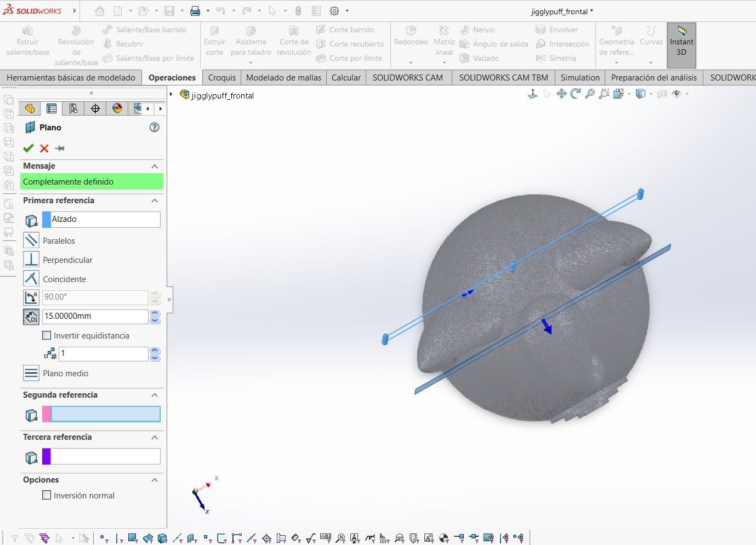Click the Zoom to area magnifier icon

pyautogui.click(x=604, y=94)
